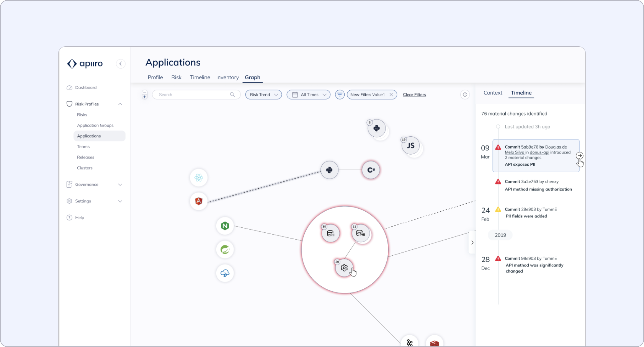Select Commit 98e903 by TommE entry
Screen dimensions: 644x347
coord(534,265)
